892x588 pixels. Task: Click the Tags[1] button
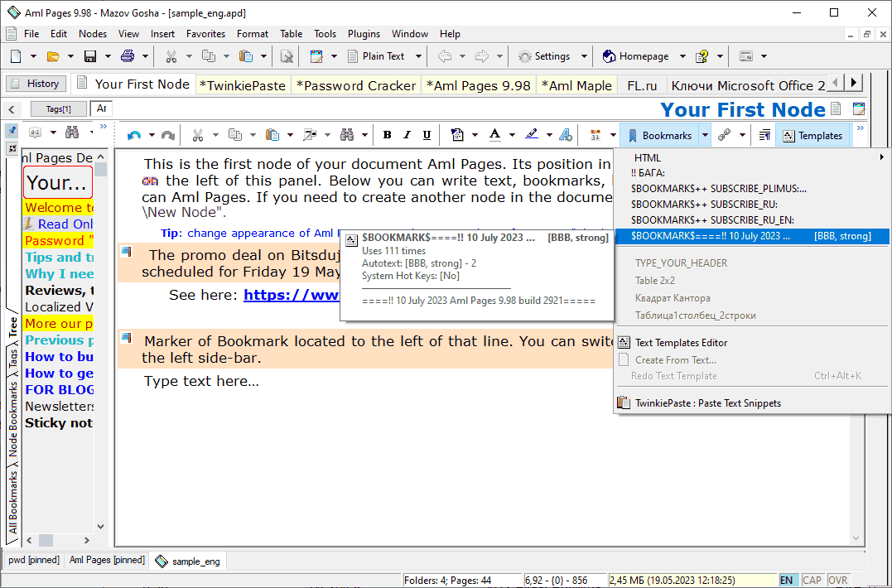[59, 109]
